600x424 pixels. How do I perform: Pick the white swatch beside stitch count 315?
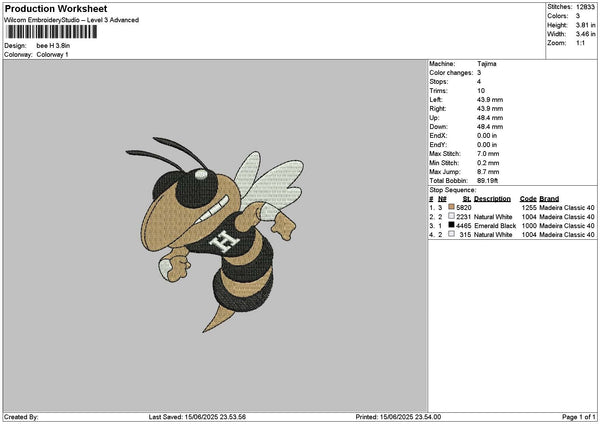click(452, 235)
